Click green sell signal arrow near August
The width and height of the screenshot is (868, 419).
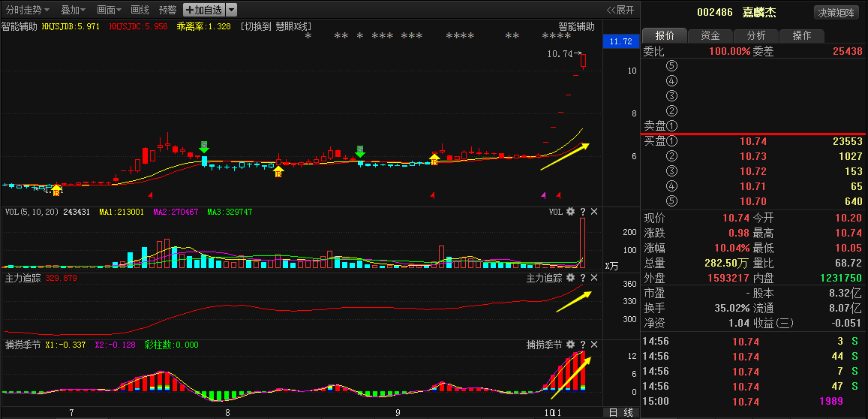click(204, 146)
